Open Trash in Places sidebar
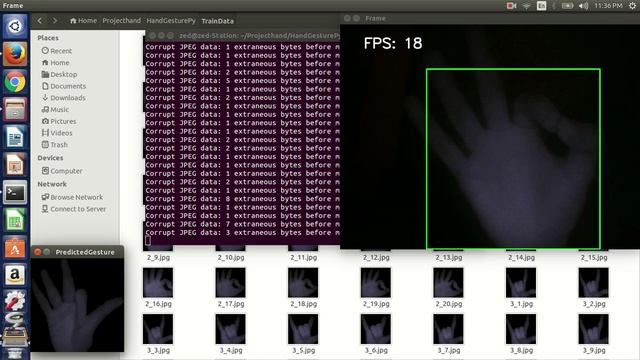This screenshot has height=360, width=640. [x=55, y=144]
